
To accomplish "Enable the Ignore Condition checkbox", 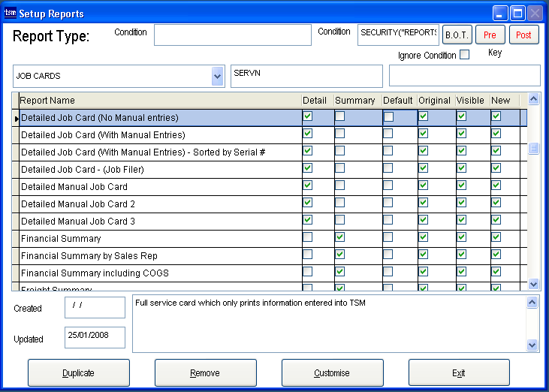I will pos(464,55).
